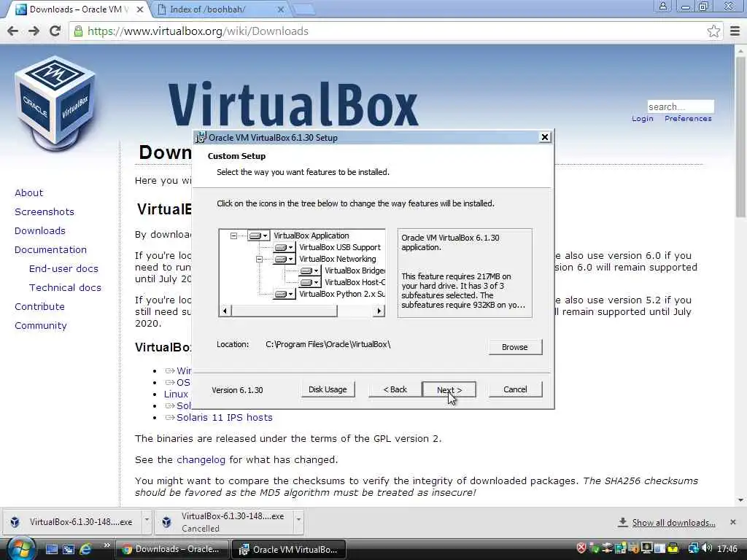This screenshot has height=560, width=747.
Task: Click the first VirtualBox-6.1.30 download item
Action: pyautogui.click(x=72, y=522)
